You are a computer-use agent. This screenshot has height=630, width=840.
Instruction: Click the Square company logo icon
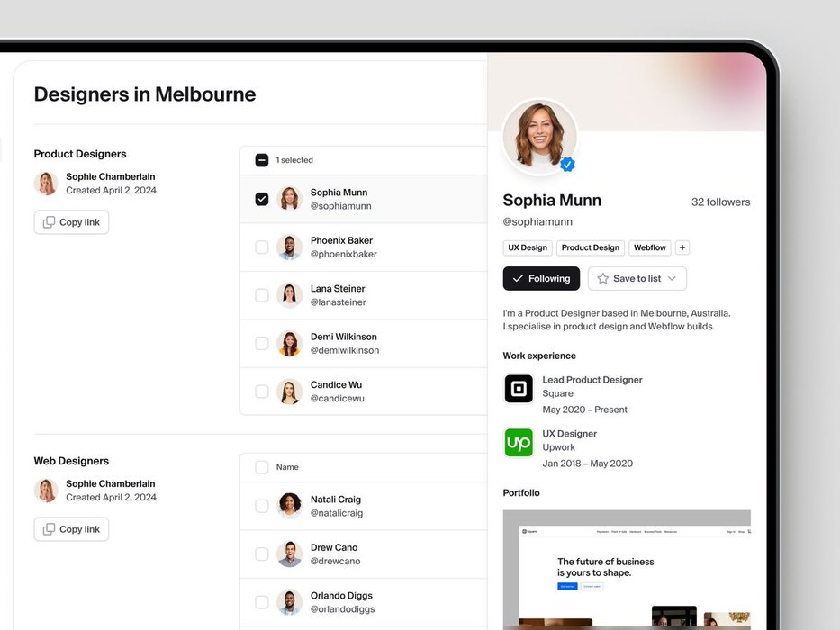point(519,389)
